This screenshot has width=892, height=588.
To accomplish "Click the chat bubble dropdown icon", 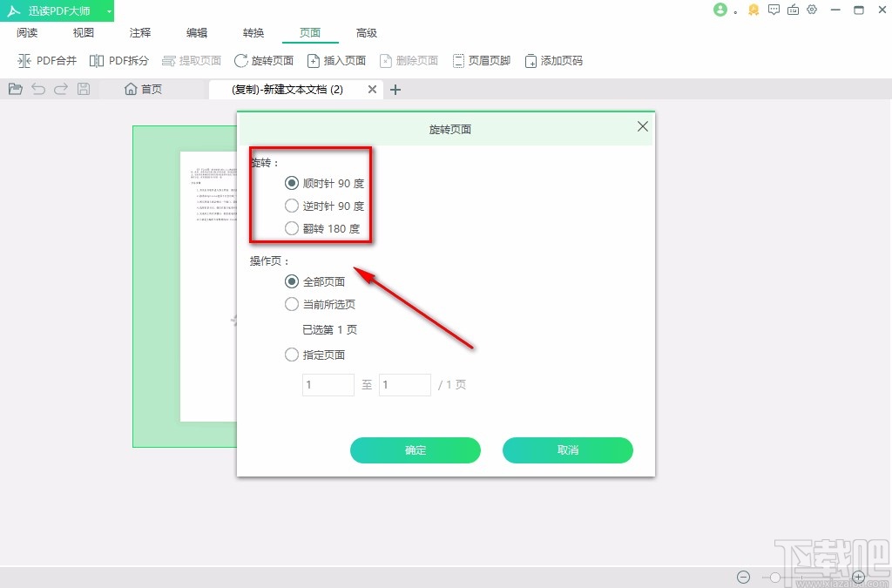I will (x=774, y=10).
